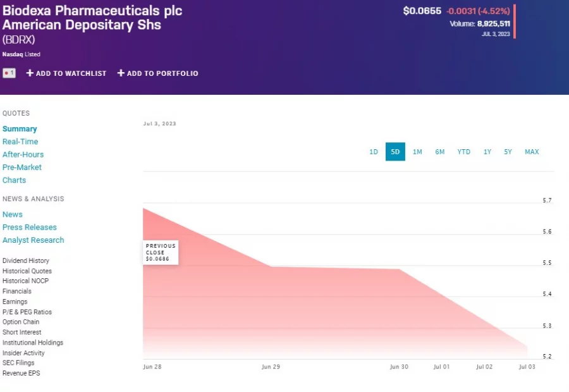Image resolution: width=569 pixels, height=392 pixels.
Task: Open Press Releases section
Action: point(30,227)
